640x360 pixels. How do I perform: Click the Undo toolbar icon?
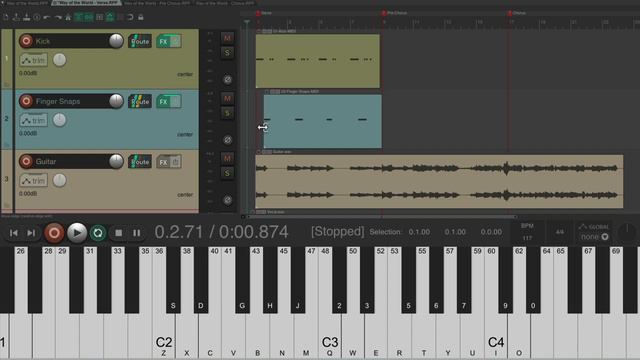tap(47, 17)
